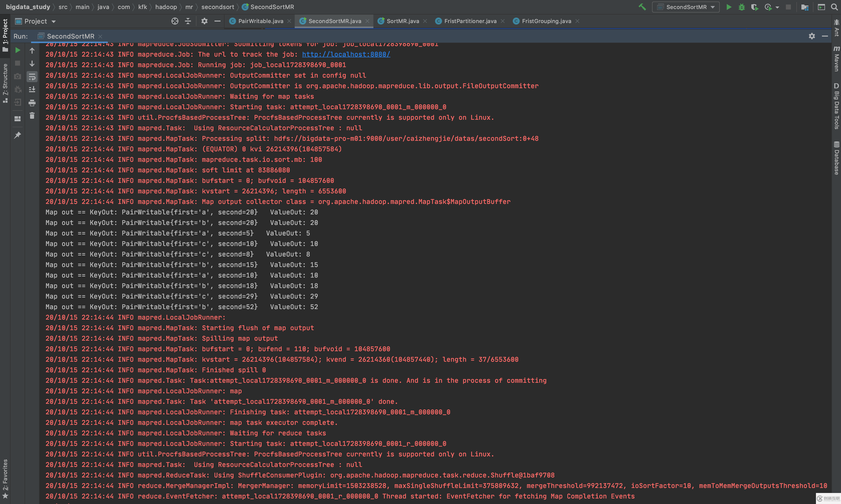The image size is (841, 504).
Task: Click the Restore Layout icon in the Run panel
Action: point(18,118)
